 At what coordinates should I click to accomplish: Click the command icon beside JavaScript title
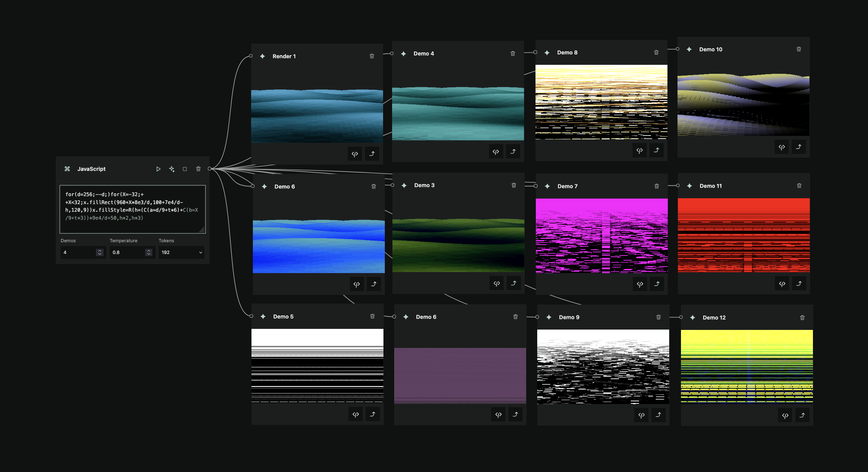pyautogui.click(x=67, y=169)
